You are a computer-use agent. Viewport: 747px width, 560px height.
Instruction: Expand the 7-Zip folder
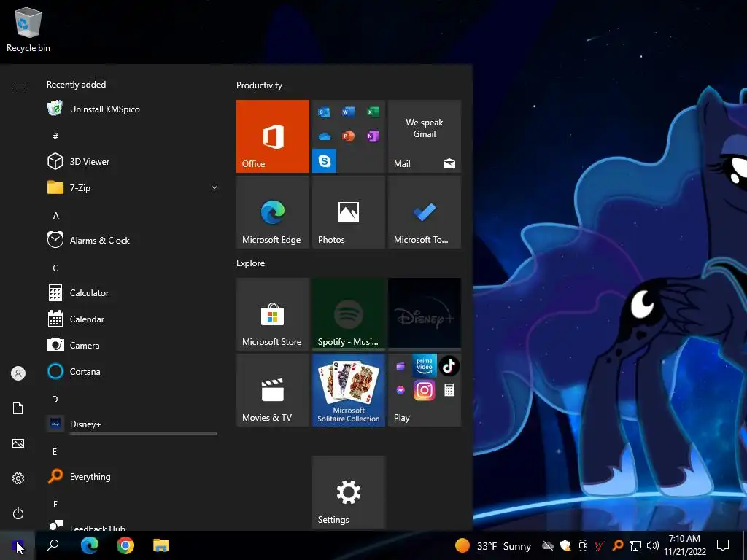pyautogui.click(x=133, y=187)
